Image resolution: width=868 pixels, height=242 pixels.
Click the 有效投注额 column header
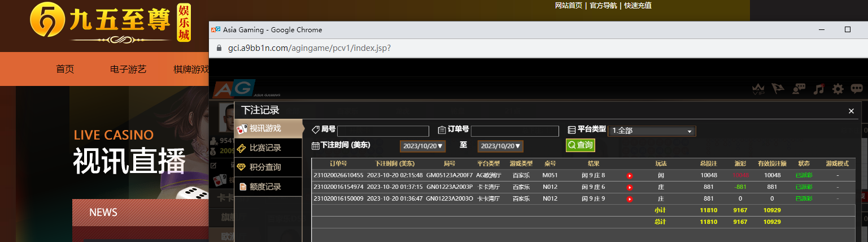pos(772,163)
